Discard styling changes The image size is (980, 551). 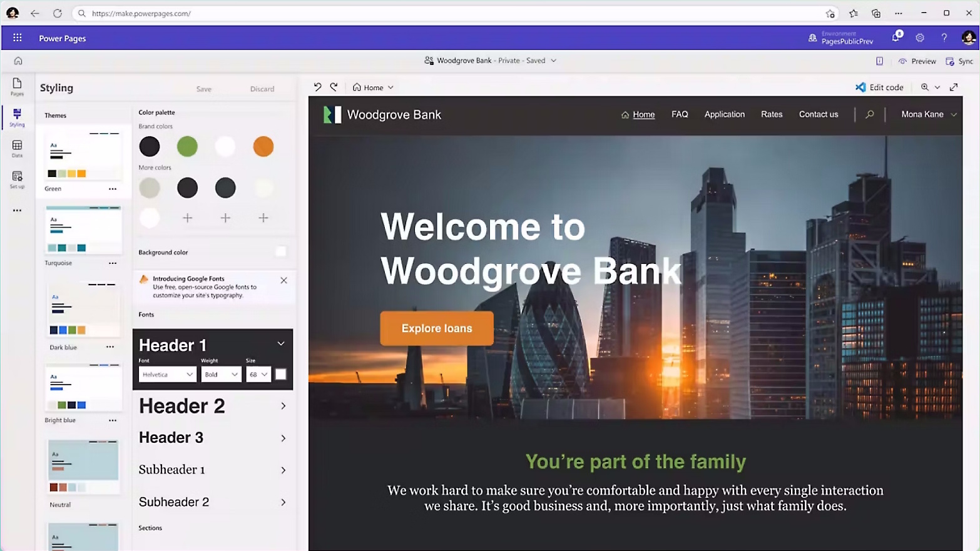262,89
